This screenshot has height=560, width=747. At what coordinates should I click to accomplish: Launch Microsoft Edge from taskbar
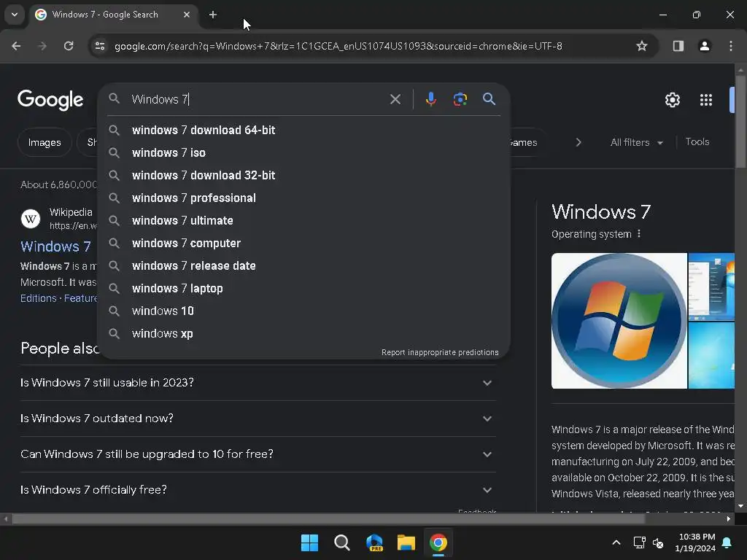(x=374, y=542)
